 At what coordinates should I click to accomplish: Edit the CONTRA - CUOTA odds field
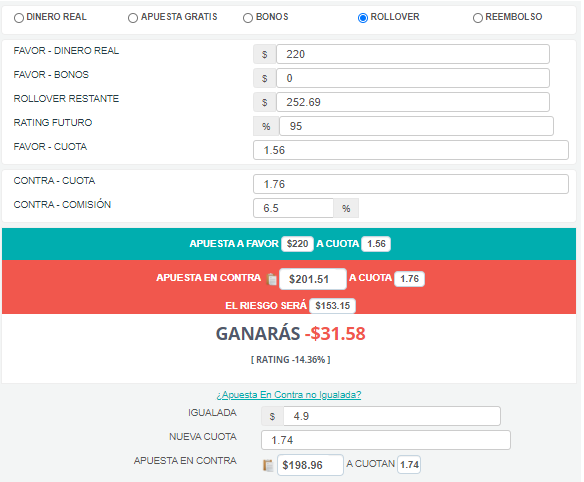tap(411, 184)
